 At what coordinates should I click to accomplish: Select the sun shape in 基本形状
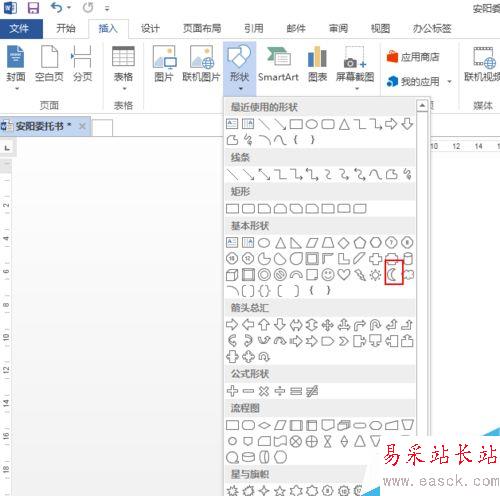376,275
